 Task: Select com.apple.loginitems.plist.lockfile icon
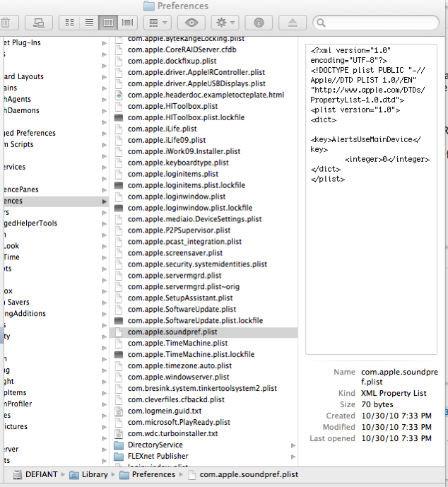tap(119, 185)
